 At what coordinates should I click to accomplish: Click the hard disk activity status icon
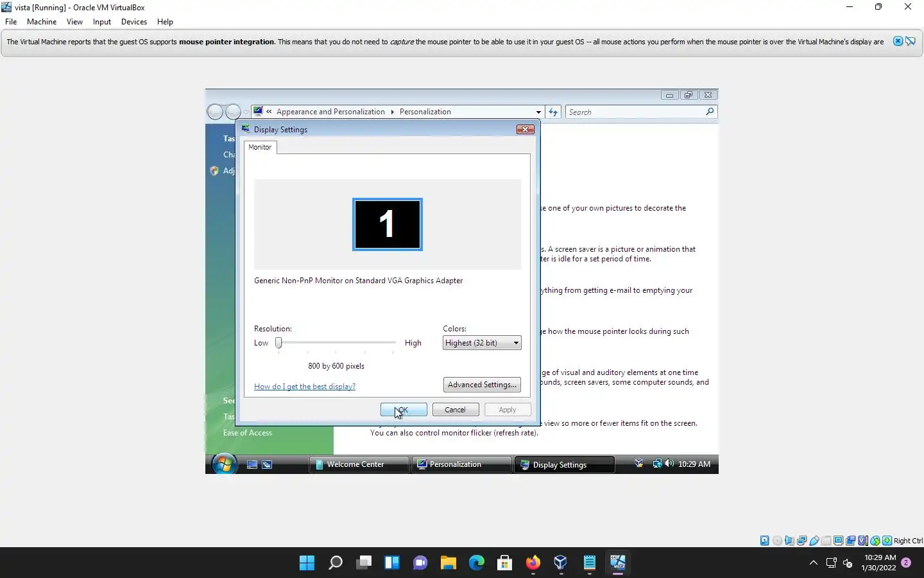click(x=765, y=541)
